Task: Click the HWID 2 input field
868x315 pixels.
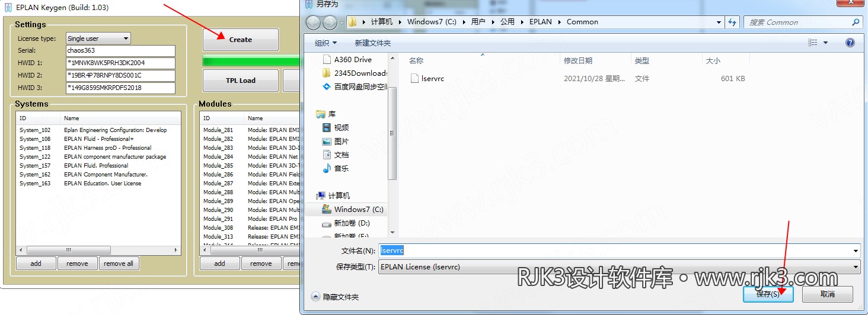Action: click(x=120, y=75)
